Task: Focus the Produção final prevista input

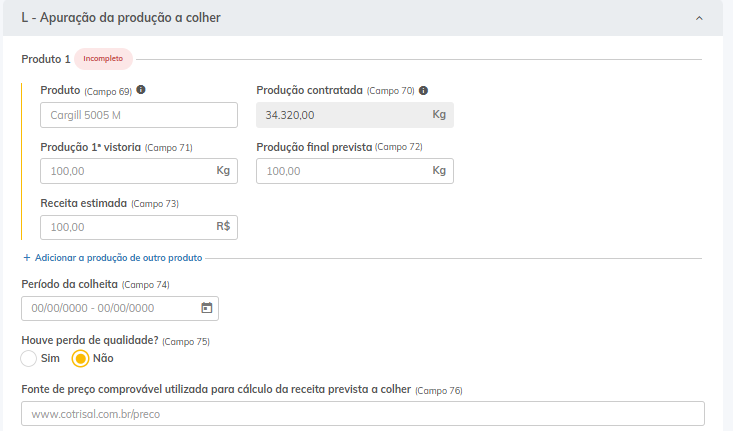Action: click(x=340, y=171)
